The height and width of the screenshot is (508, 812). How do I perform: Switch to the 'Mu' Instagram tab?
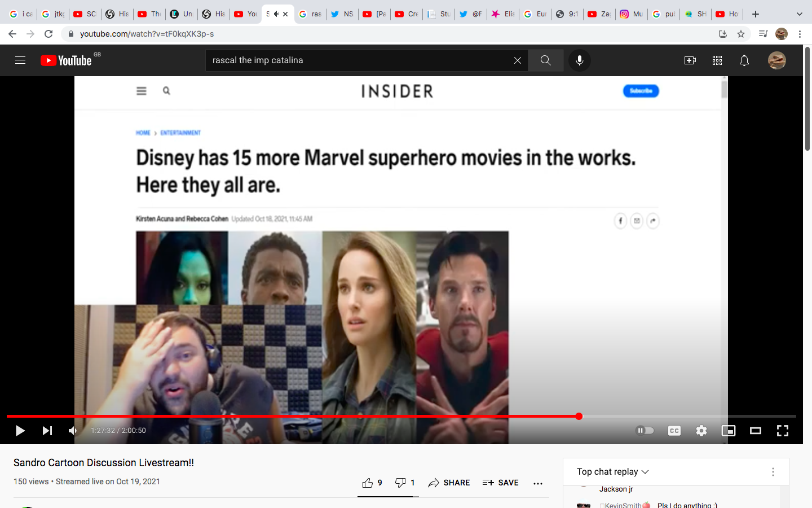tap(632, 14)
